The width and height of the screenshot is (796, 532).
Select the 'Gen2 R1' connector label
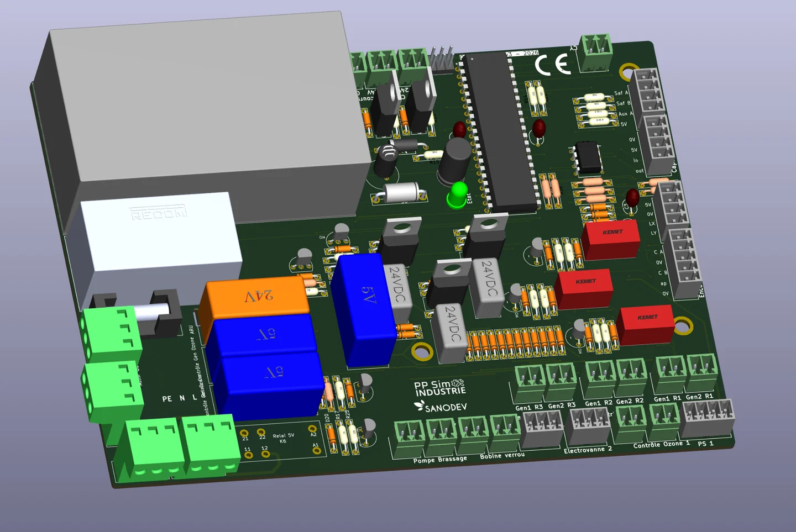pyautogui.click(x=699, y=396)
